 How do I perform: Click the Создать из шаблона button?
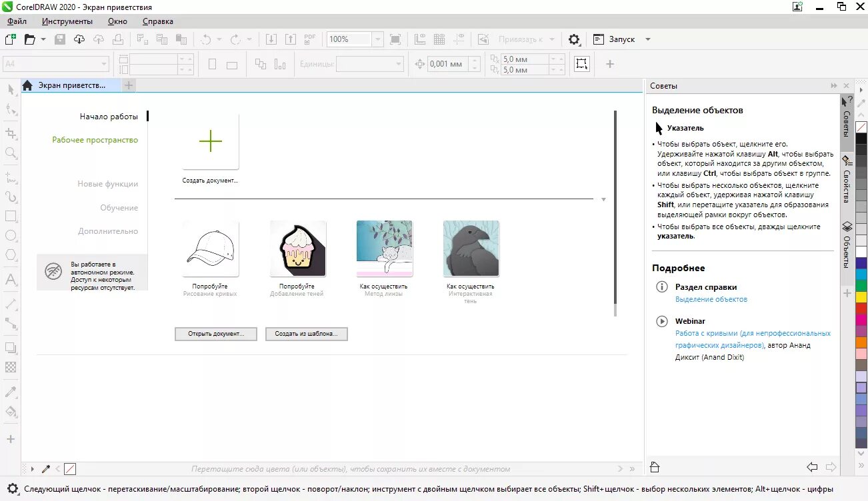pos(307,334)
